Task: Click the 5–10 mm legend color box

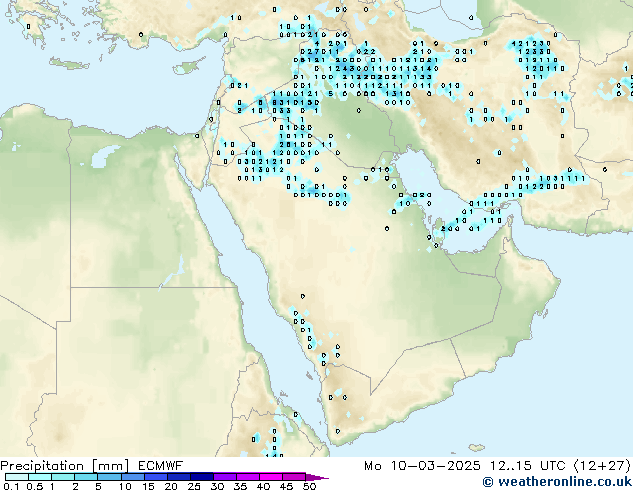Action: 109,477
